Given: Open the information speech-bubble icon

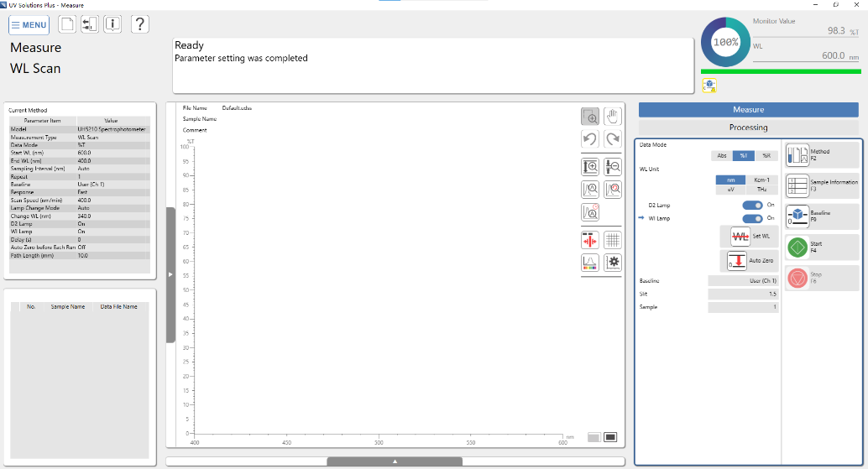Looking at the screenshot, I should pyautogui.click(x=113, y=24).
